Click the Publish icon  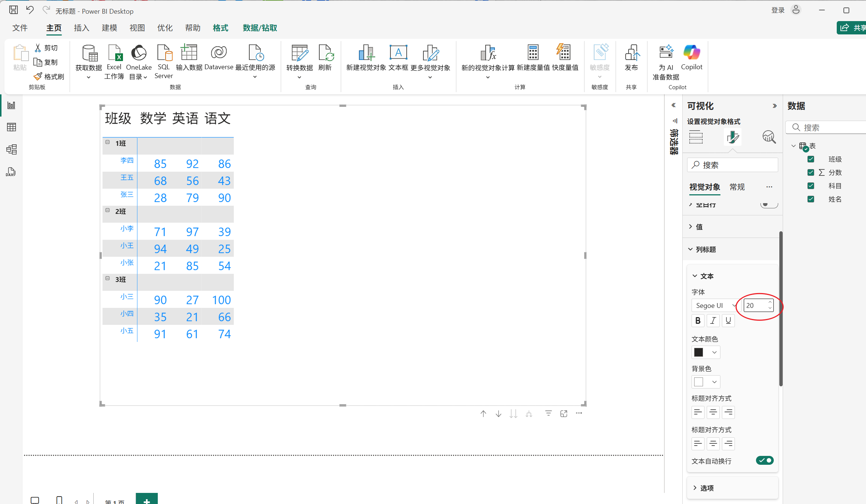pos(631,53)
